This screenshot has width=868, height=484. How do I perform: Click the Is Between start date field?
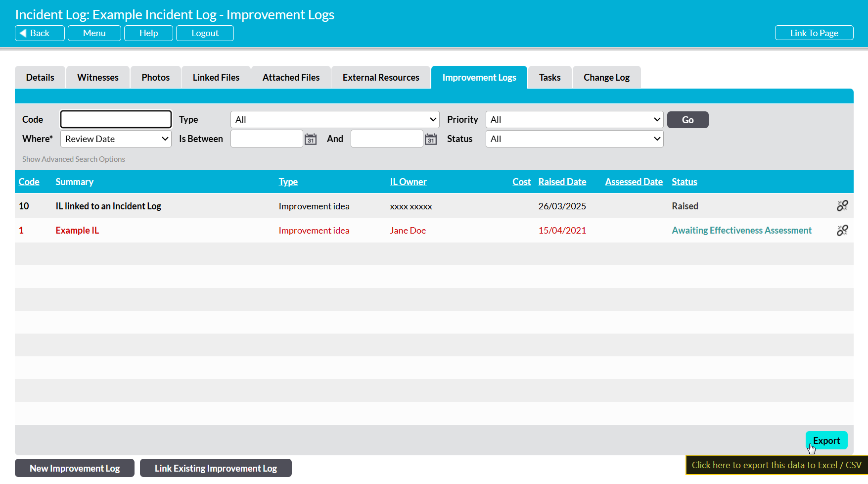(x=267, y=139)
